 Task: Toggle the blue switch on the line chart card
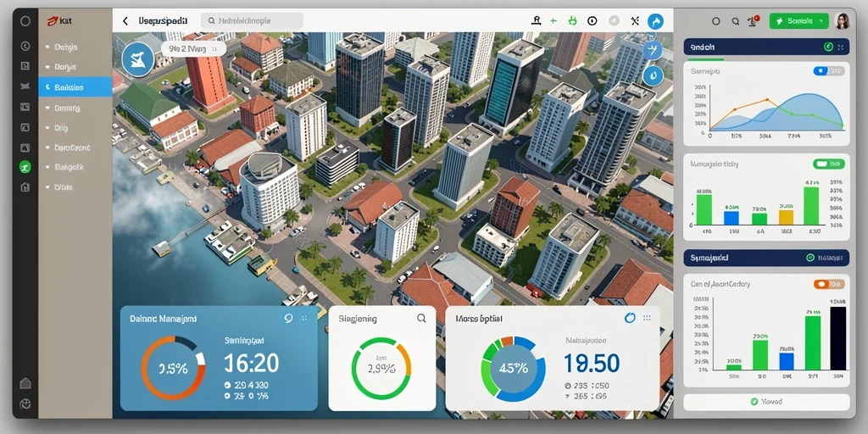(x=829, y=71)
